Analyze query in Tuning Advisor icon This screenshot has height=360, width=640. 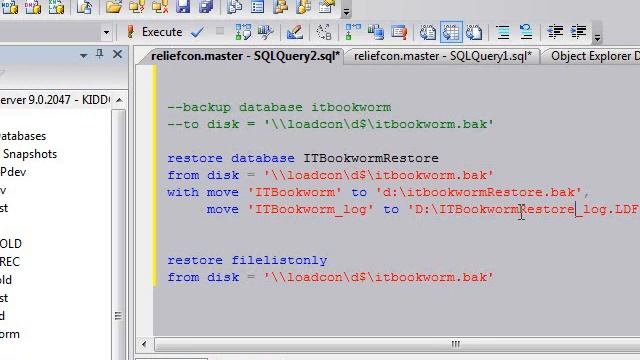tap(266, 32)
